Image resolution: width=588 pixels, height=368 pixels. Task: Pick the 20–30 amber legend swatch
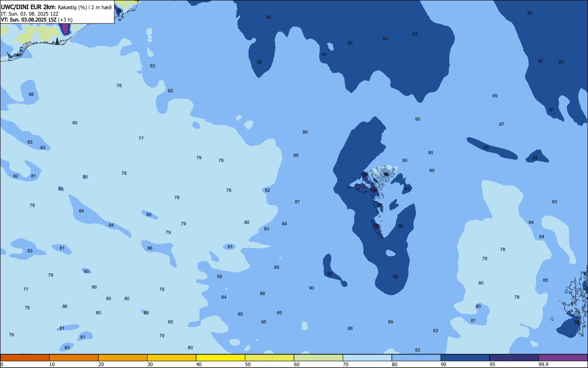pos(123,357)
